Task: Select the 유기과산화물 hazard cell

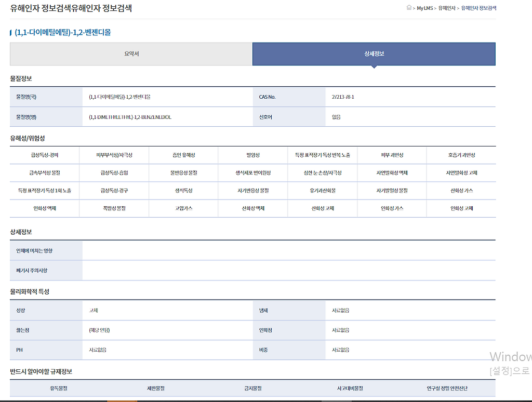Action: (x=322, y=191)
